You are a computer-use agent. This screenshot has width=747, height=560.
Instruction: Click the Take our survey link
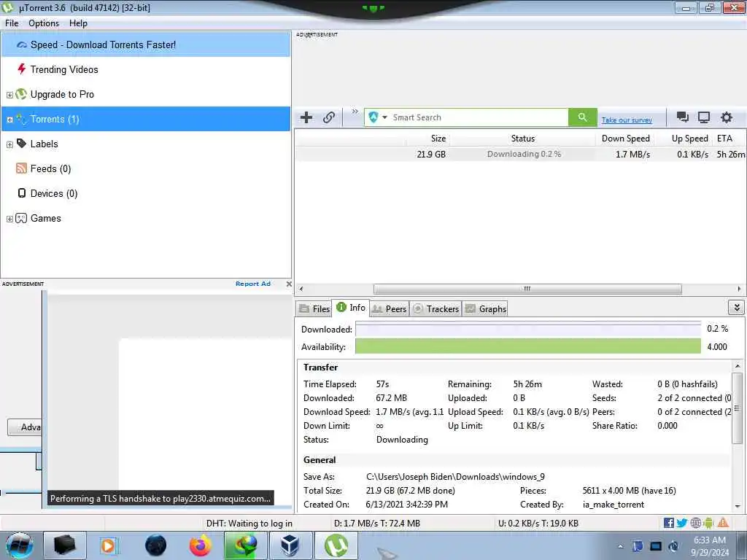pos(627,120)
